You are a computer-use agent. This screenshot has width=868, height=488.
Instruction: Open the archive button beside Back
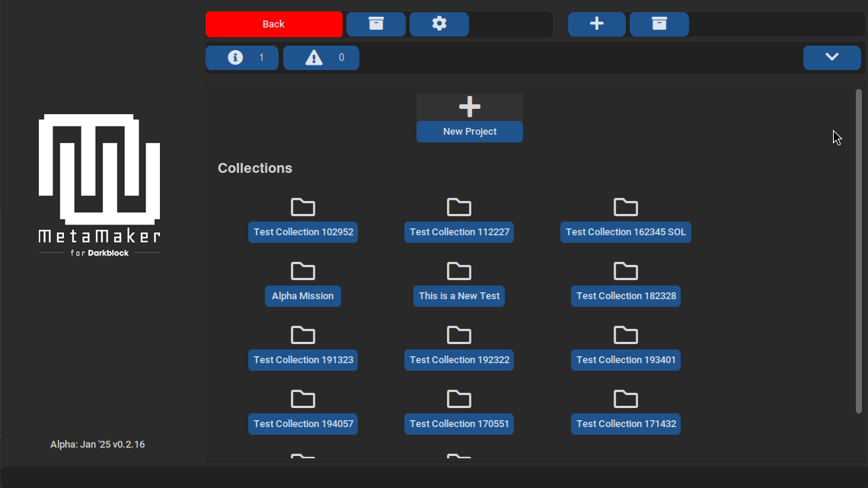(x=376, y=24)
